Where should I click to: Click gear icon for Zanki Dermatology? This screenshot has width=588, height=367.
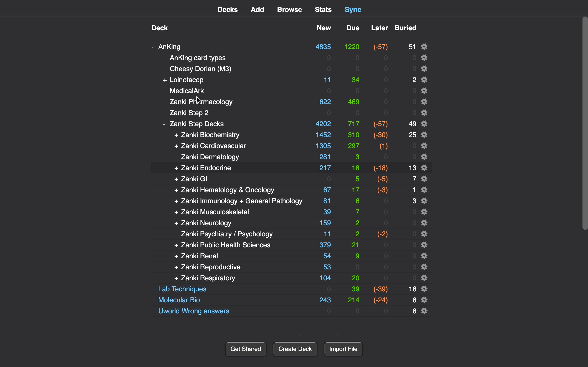(424, 157)
